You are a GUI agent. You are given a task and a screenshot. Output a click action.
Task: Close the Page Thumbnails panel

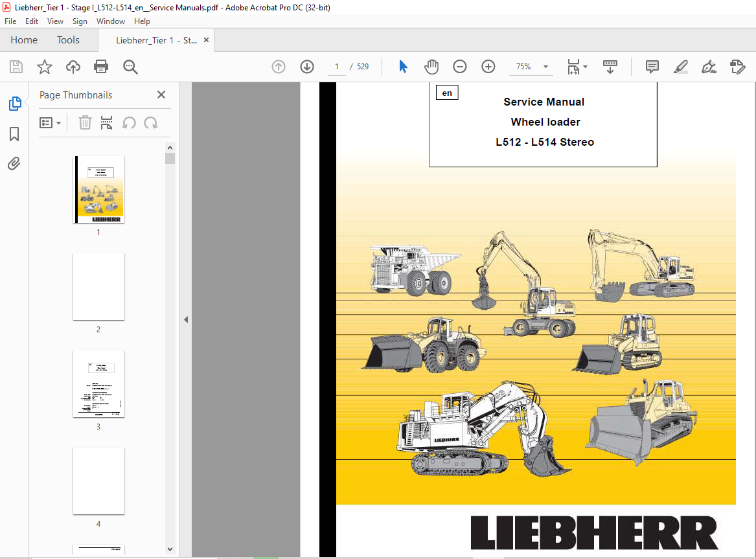point(161,95)
